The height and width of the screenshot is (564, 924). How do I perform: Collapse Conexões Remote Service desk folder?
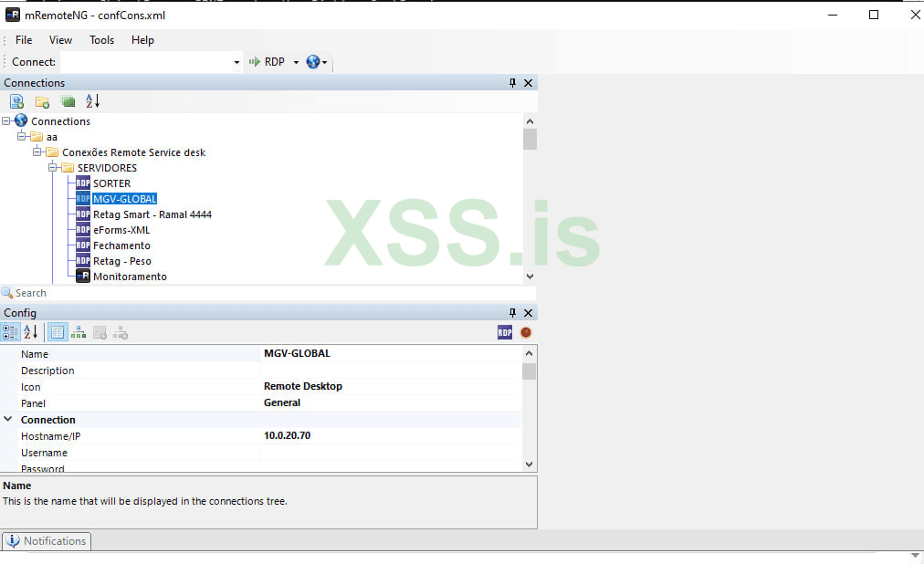point(37,151)
